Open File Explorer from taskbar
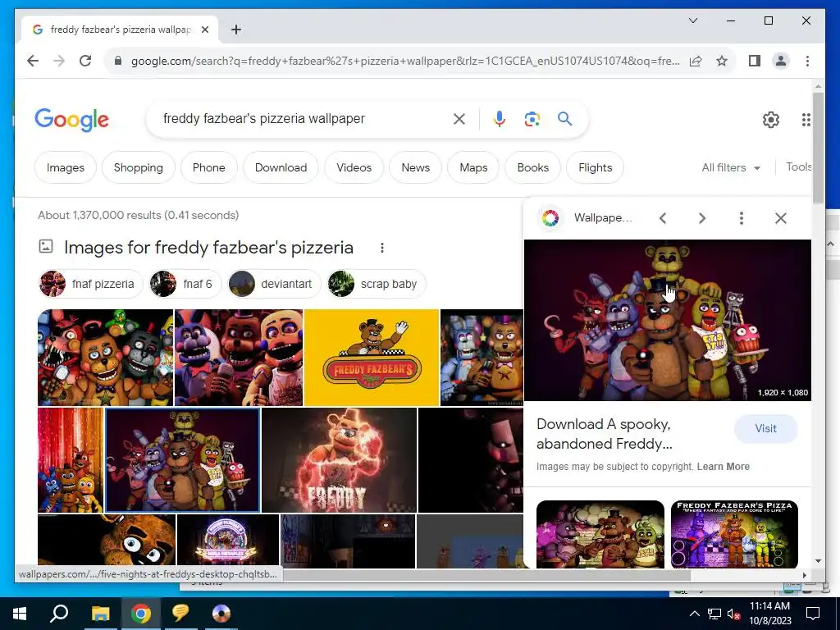The image size is (840, 630). pos(100,614)
